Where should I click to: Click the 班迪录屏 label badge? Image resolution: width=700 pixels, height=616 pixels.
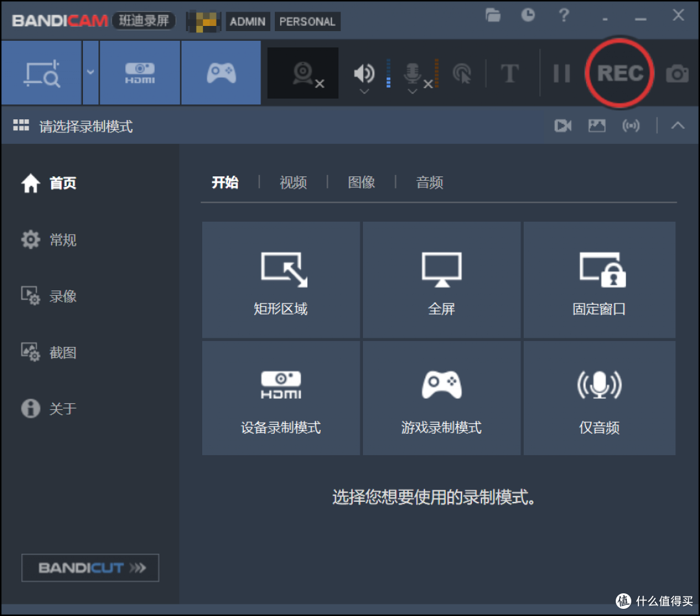[x=144, y=21]
